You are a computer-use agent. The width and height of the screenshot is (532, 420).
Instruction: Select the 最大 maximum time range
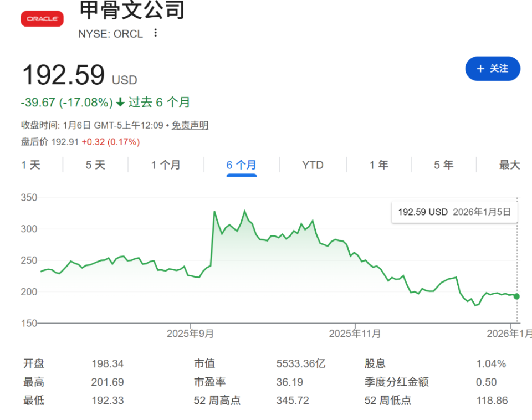click(509, 165)
